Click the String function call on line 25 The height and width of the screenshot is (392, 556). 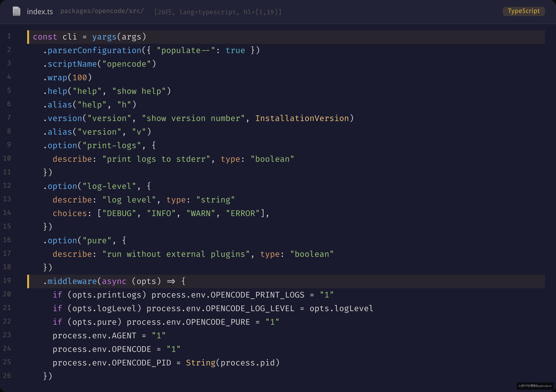pyautogui.click(x=201, y=363)
